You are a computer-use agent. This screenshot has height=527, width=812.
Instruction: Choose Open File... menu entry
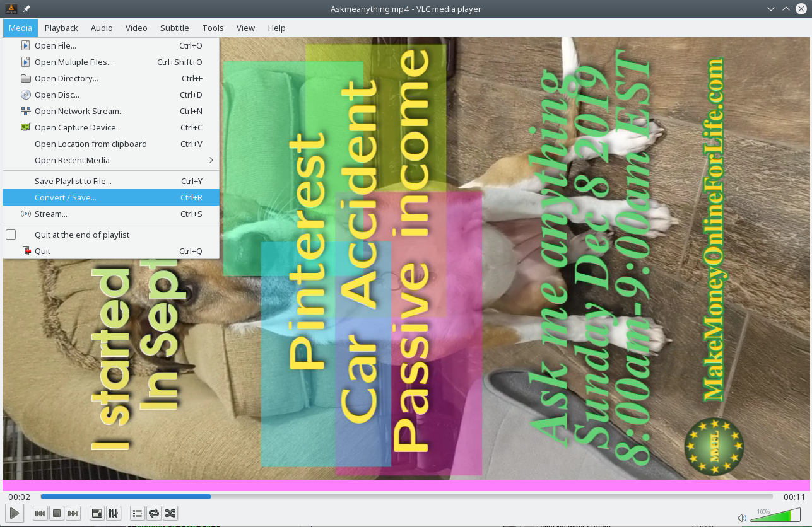111,45
